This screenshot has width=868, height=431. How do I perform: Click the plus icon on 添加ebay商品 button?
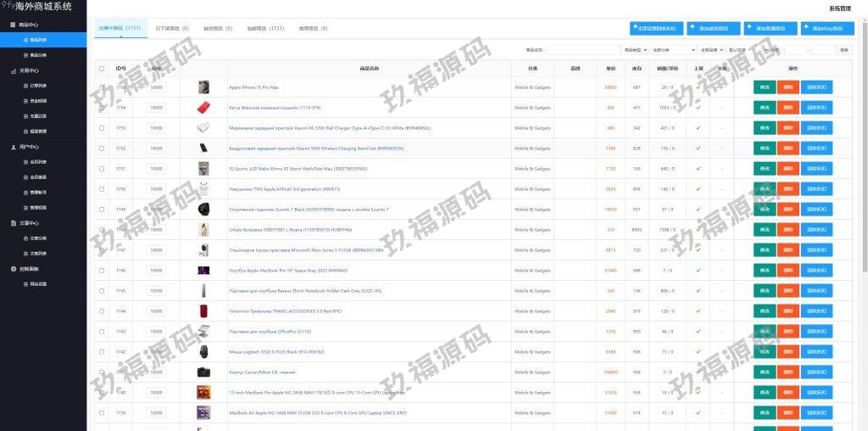(x=807, y=27)
